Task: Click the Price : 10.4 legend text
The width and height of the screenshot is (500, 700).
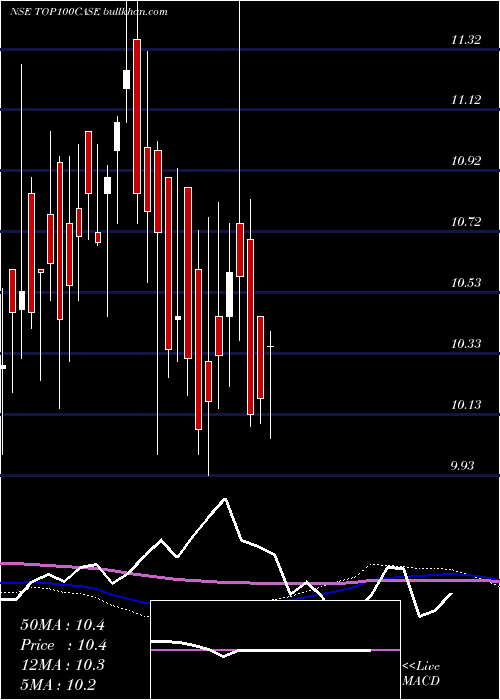Action: [63, 645]
